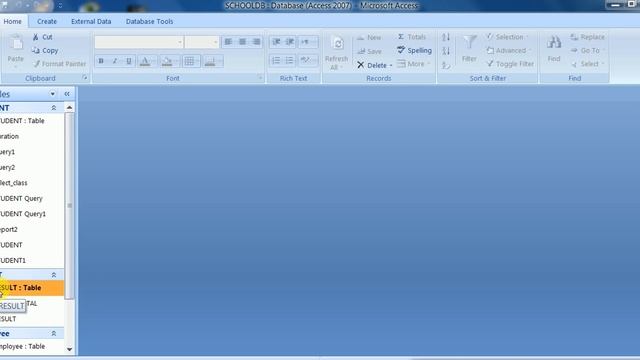640x360 pixels.
Task: Switch to the Home tab
Action: click(x=13, y=21)
